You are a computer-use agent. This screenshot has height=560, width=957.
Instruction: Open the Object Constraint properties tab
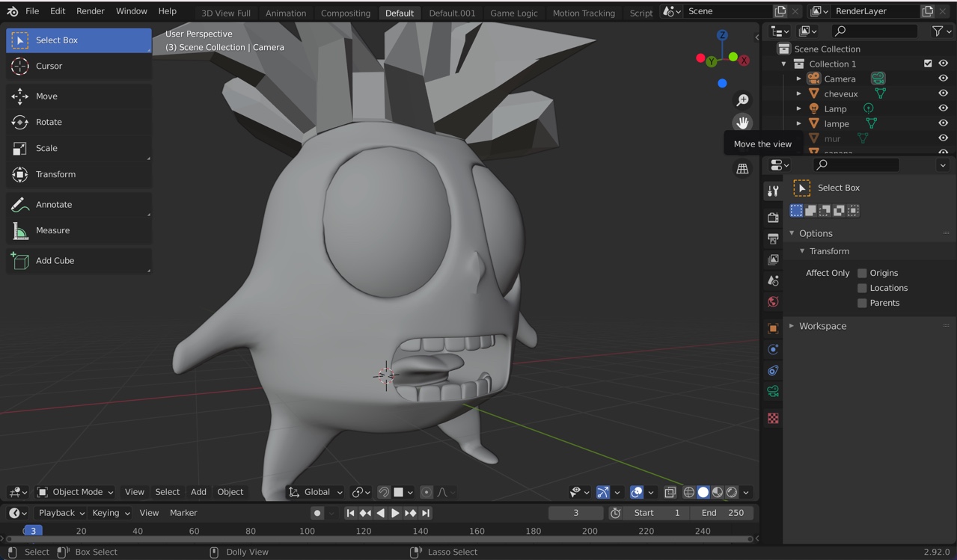coord(773,370)
